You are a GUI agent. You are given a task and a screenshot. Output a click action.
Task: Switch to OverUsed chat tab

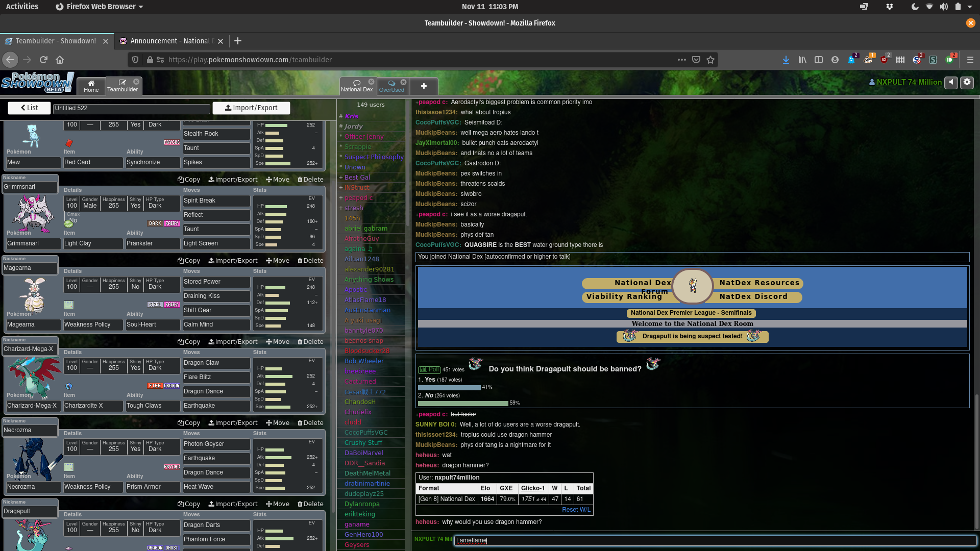point(391,86)
